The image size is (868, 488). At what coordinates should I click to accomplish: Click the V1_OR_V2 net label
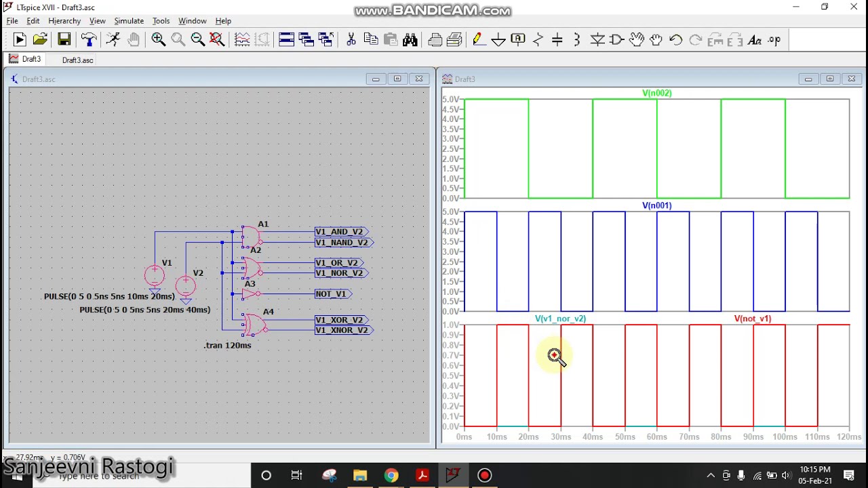point(338,263)
